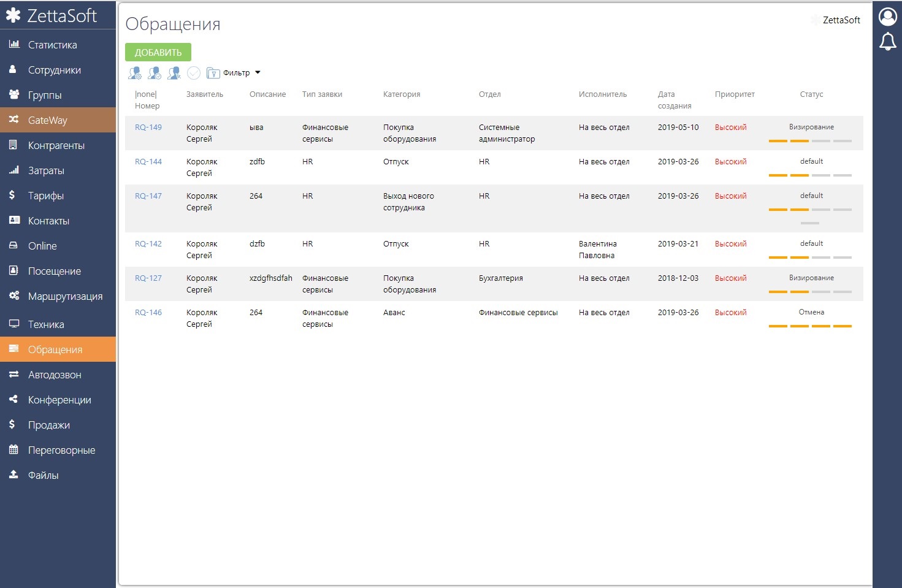Click the Исполнитель column header

[x=603, y=94]
